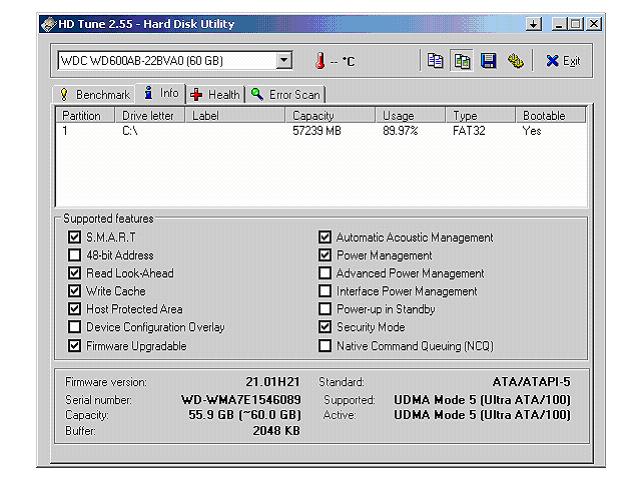
Task: Copy info to clipboard icon
Action: [x=435, y=61]
